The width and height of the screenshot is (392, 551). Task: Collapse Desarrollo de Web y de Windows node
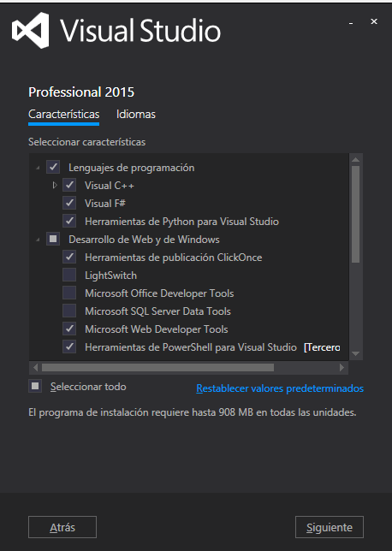pos(38,240)
